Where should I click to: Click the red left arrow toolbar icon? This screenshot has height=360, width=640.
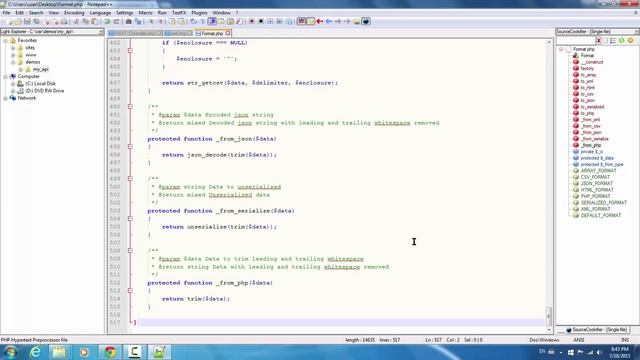320,21
